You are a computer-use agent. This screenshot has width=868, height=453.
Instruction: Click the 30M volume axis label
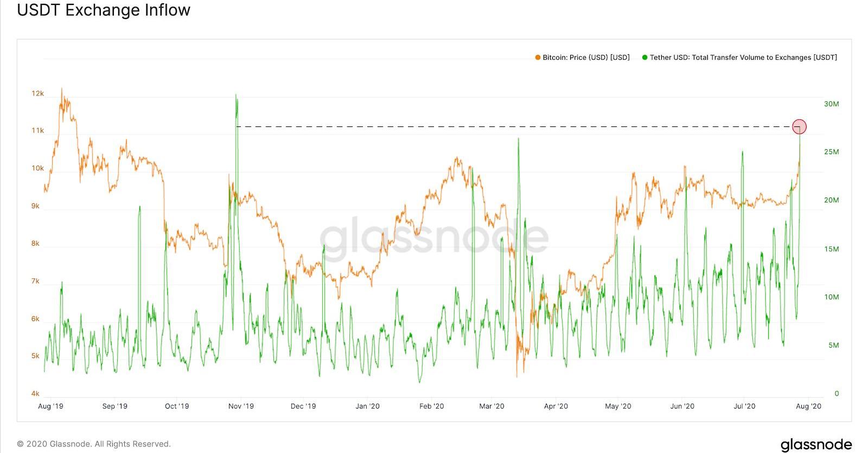[831, 104]
